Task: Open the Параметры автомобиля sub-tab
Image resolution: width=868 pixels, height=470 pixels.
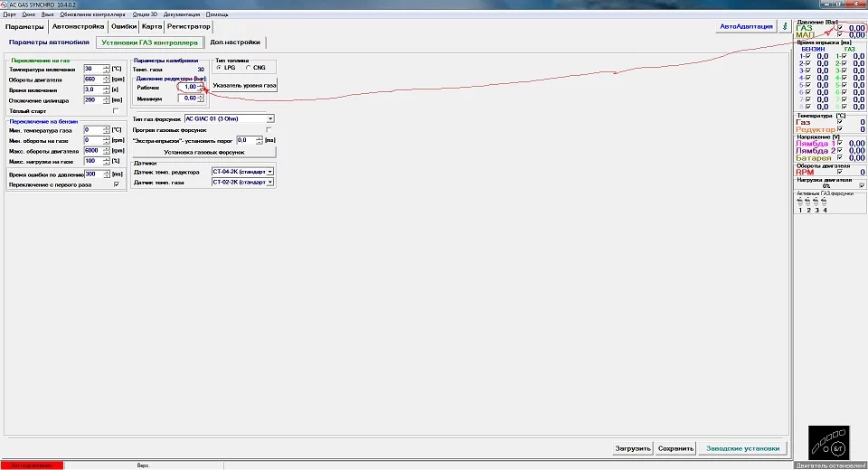Action: (x=49, y=42)
